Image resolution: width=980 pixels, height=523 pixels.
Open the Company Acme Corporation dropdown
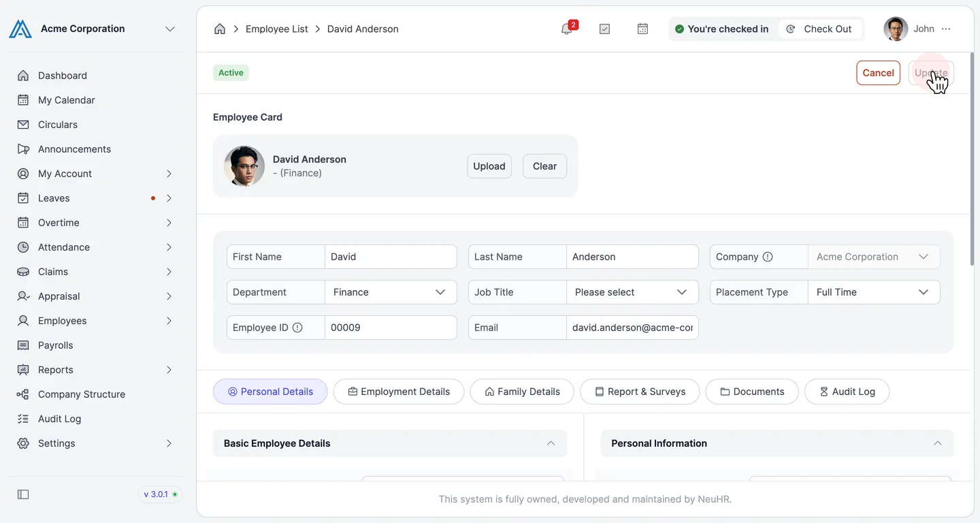click(x=874, y=257)
